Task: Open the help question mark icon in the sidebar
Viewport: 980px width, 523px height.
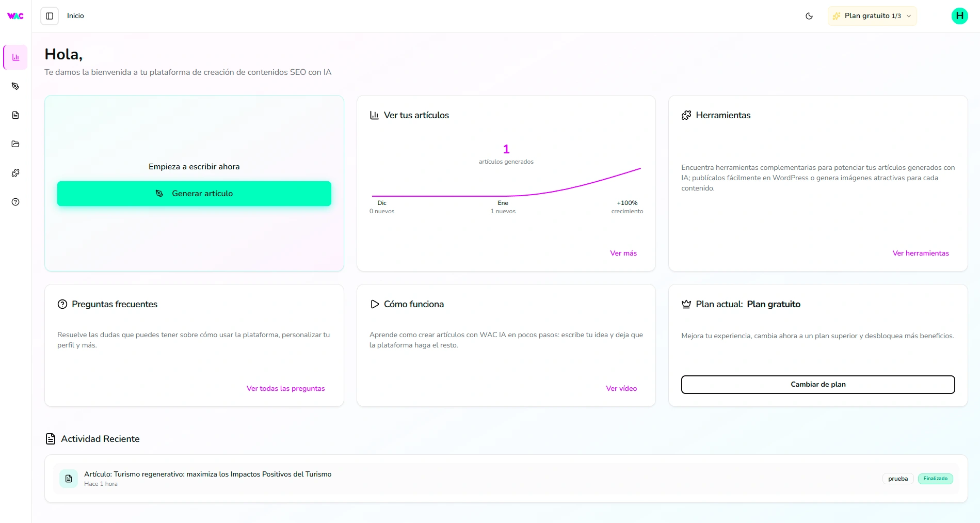Action: (15, 202)
